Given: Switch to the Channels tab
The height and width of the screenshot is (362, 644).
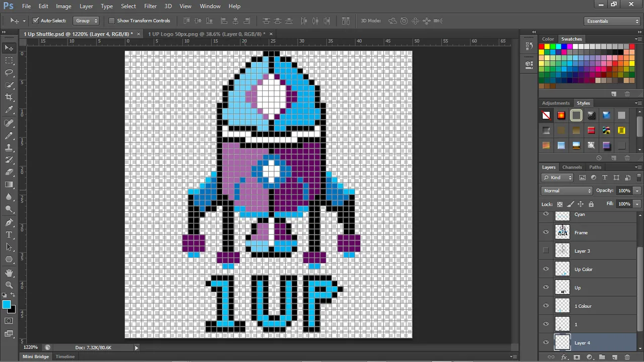Looking at the screenshot, I should 572,167.
